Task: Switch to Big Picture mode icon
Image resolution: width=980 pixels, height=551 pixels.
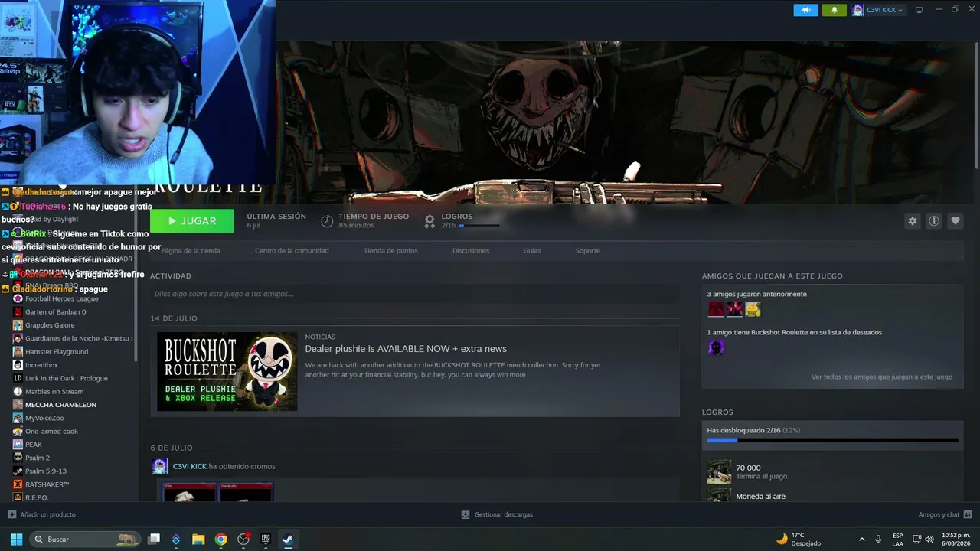Action: [x=920, y=10]
